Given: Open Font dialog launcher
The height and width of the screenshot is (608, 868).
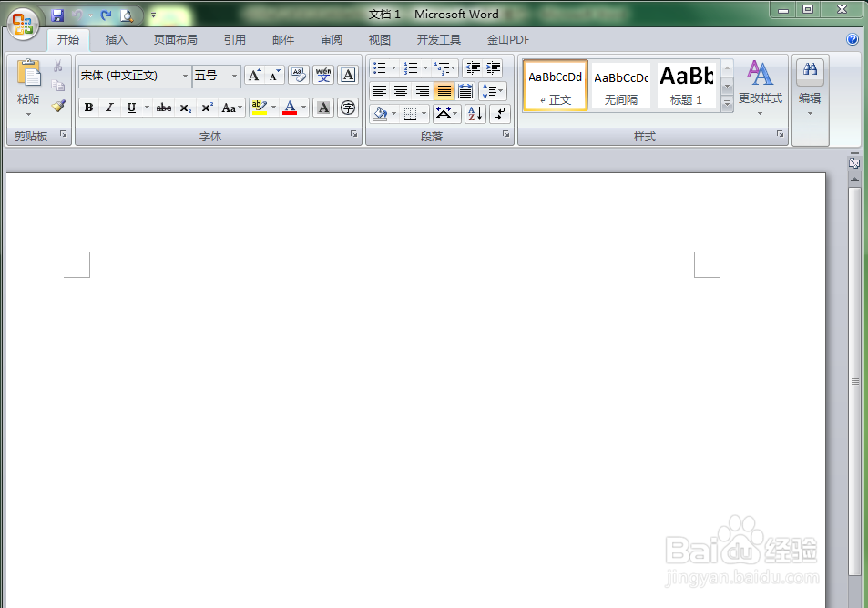Looking at the screenshot, I should (353, 134).
